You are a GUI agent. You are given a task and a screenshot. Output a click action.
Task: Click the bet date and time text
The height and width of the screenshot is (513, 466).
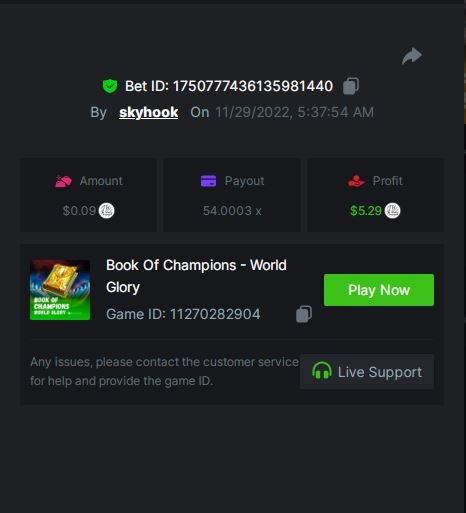[x=295, y=112]
